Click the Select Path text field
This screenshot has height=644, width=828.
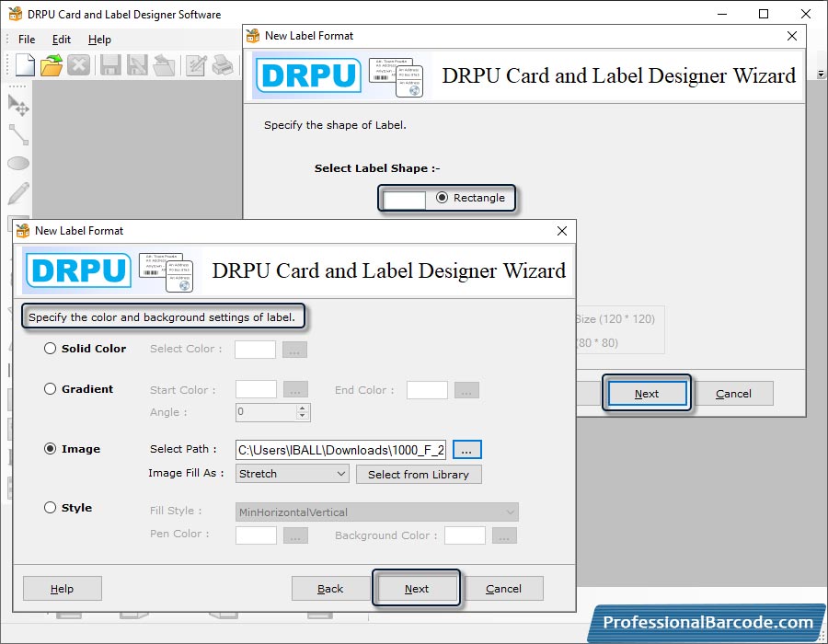[340, 450]
